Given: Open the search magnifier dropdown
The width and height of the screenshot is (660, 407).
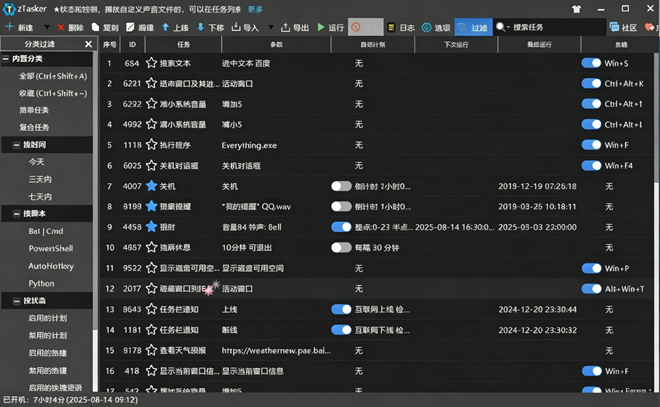Looking at the screenshot, I should pos(503,27).
